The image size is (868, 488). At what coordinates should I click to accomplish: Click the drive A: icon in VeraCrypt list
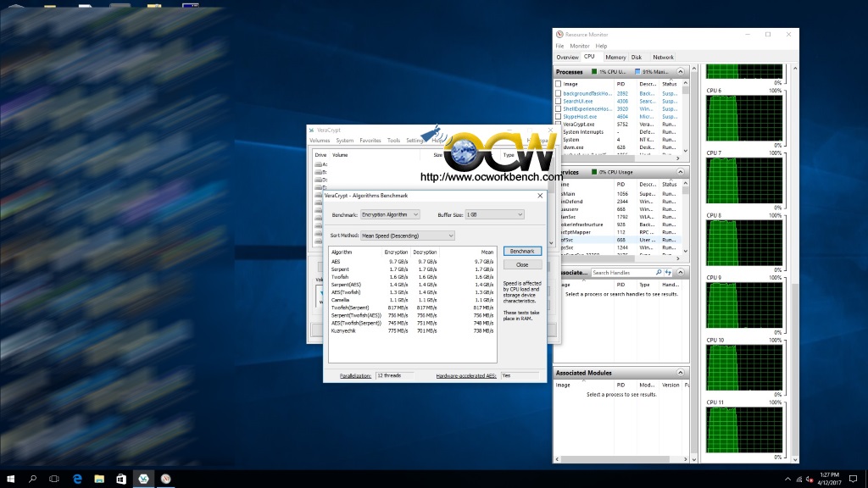319,164
